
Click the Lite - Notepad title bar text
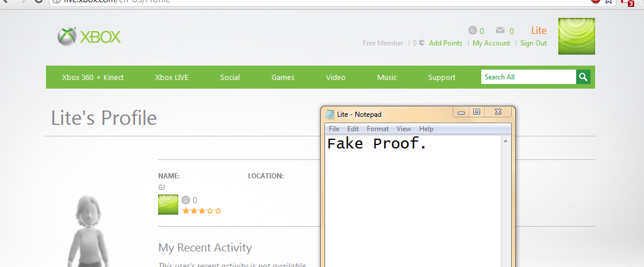point(359,114)
